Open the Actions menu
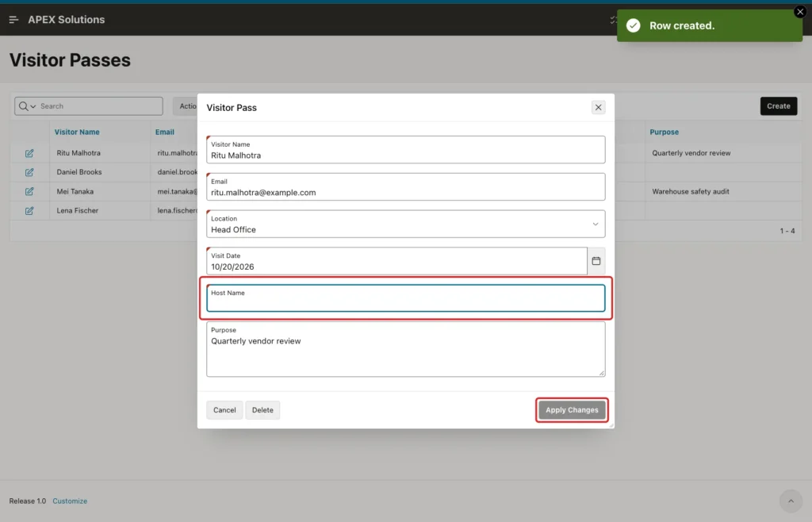The height and width of the screenshot is (522, 812). point(186,106)
